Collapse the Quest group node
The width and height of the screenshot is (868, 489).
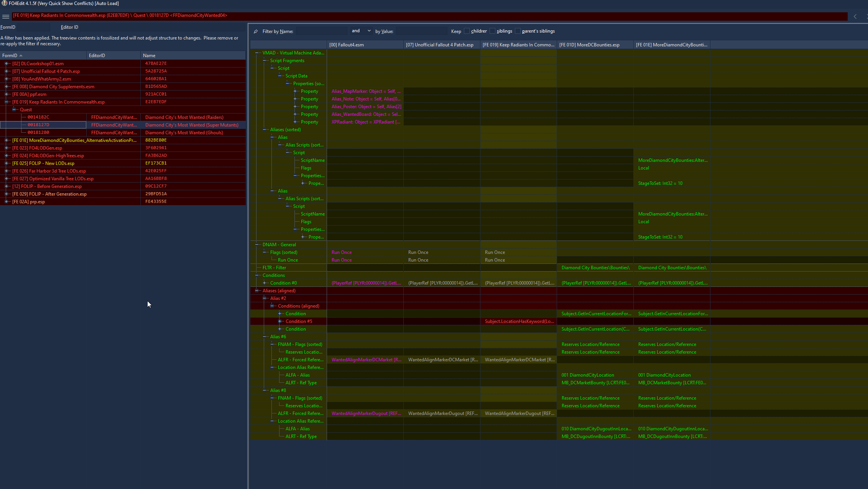14,110
